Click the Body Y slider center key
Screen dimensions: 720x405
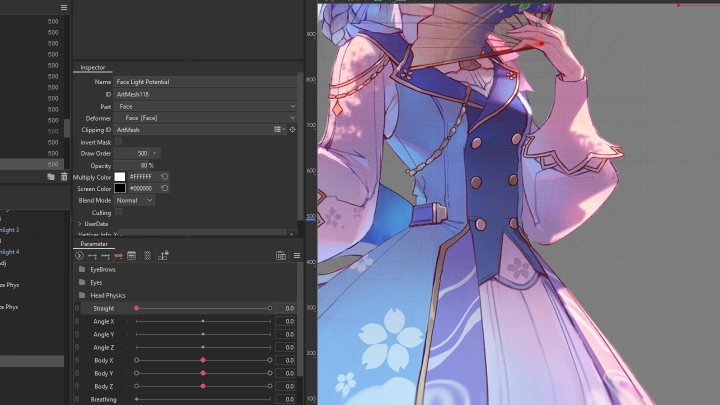click(x=203, y=373)
